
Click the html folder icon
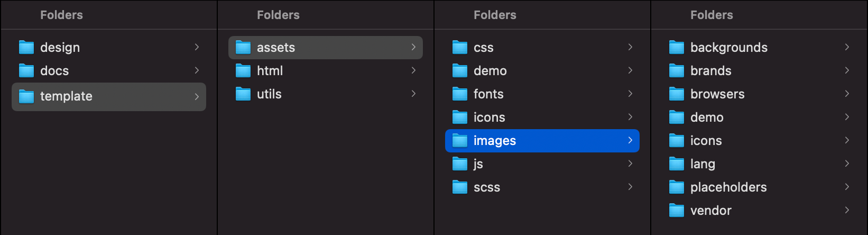tap(243, 71)
